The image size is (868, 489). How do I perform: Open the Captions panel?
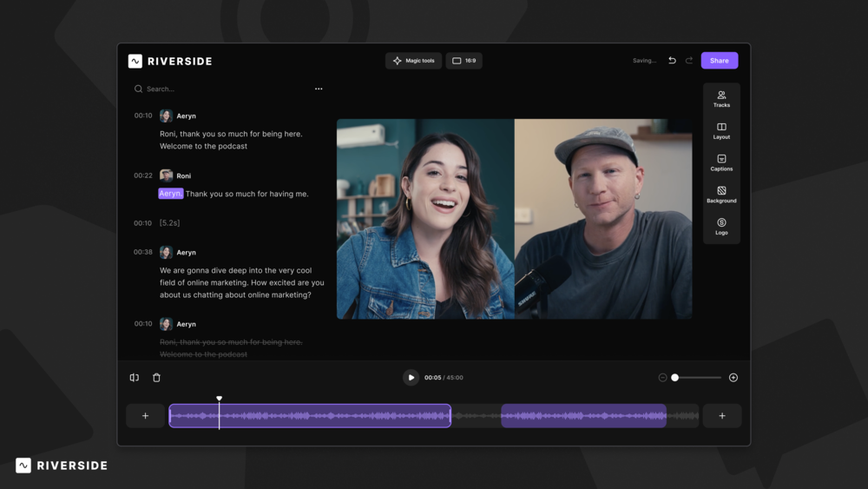[x=721, y=163]
